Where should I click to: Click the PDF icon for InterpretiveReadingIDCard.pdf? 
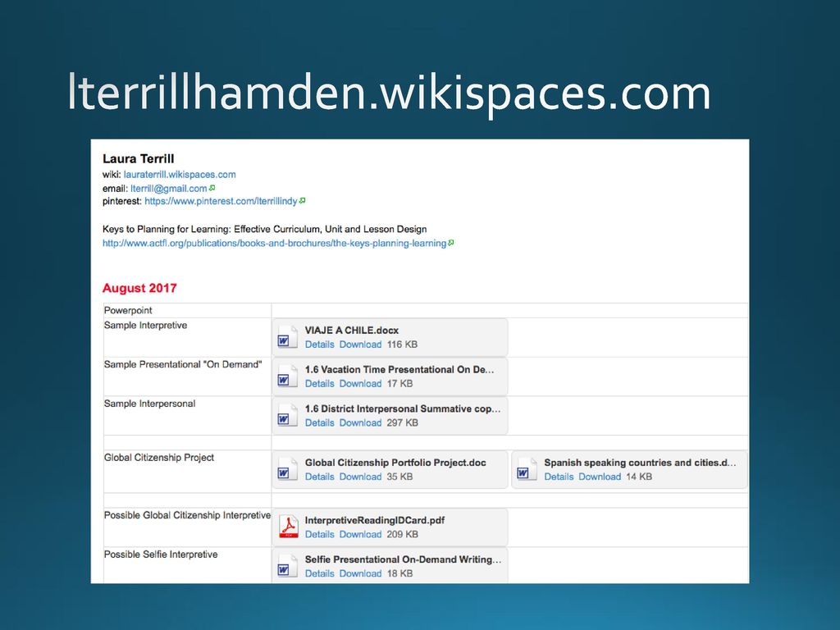click(288, 527)
